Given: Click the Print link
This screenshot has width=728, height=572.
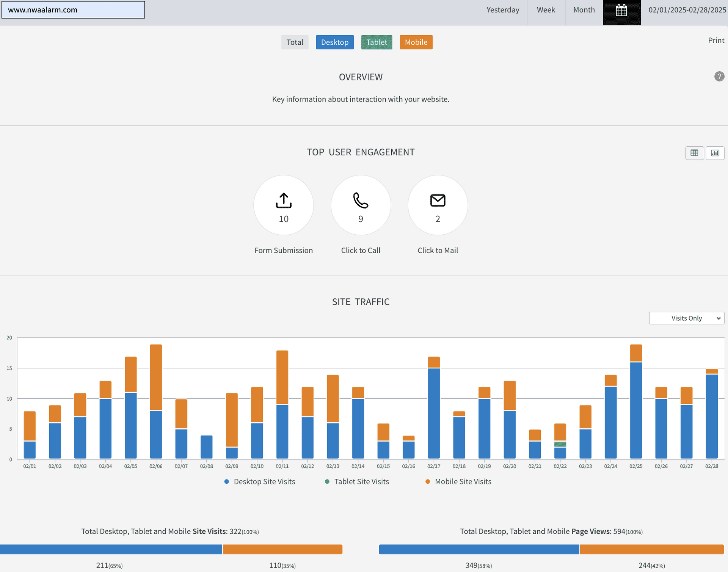Looking at the screenshot, I should [x=715, y=41].
